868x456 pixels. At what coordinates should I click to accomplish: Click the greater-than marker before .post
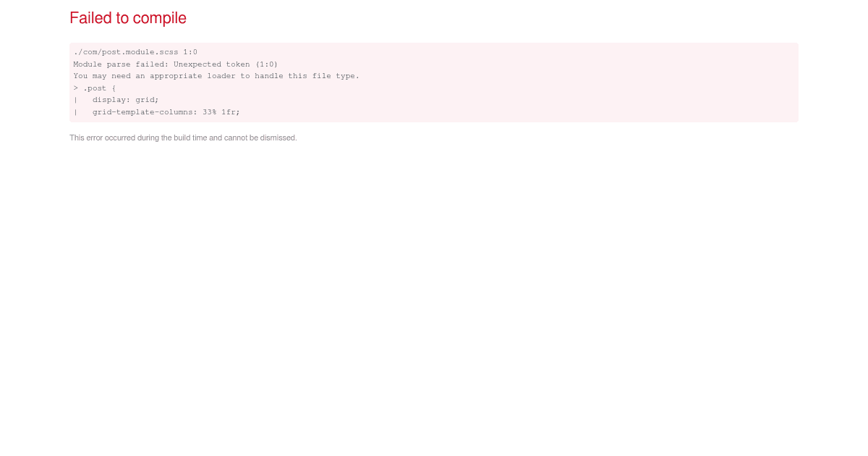click(x=75, y=88)
